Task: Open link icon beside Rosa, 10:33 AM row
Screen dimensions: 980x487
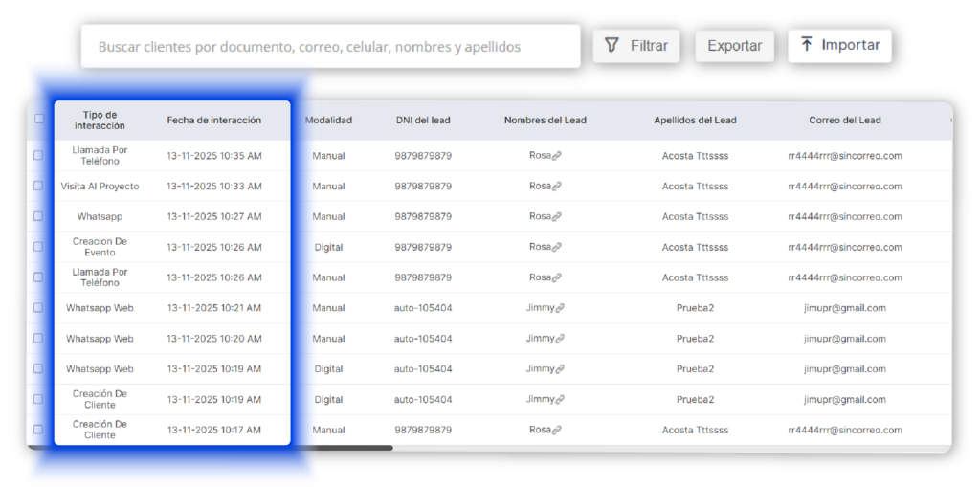Action: pos(557,186)
